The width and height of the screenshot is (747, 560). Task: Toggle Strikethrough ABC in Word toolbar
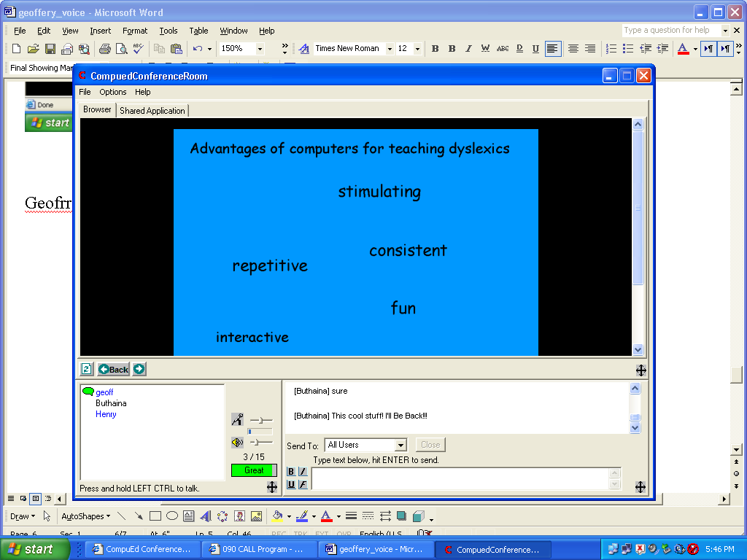click(503, 49)
